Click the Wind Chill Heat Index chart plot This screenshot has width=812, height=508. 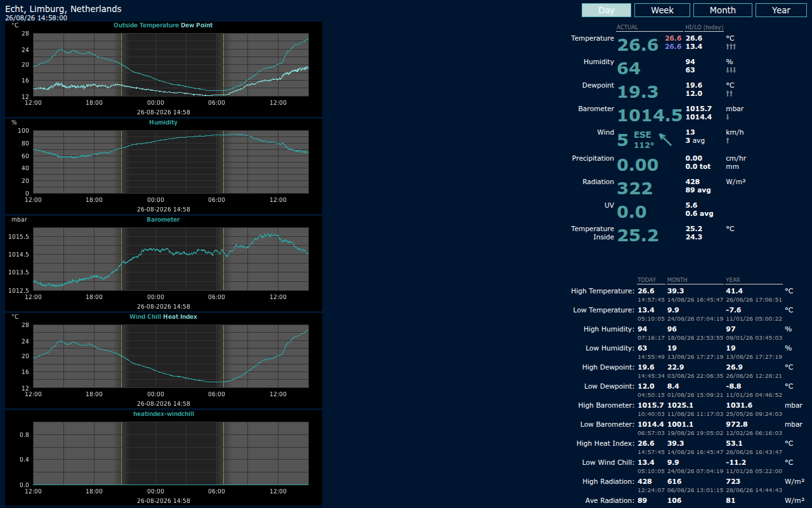click(x=171, y=356)
